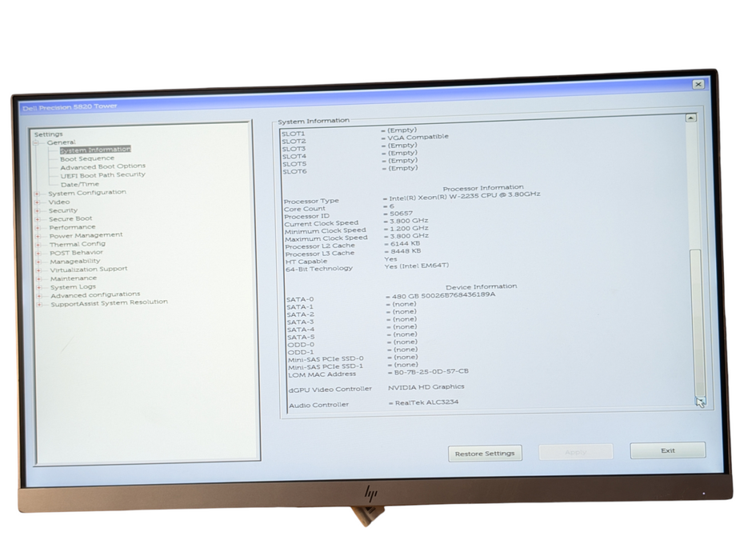
Task: Expand the Secure Boot node
Action: pyautogui.click(x=38, y=219)
